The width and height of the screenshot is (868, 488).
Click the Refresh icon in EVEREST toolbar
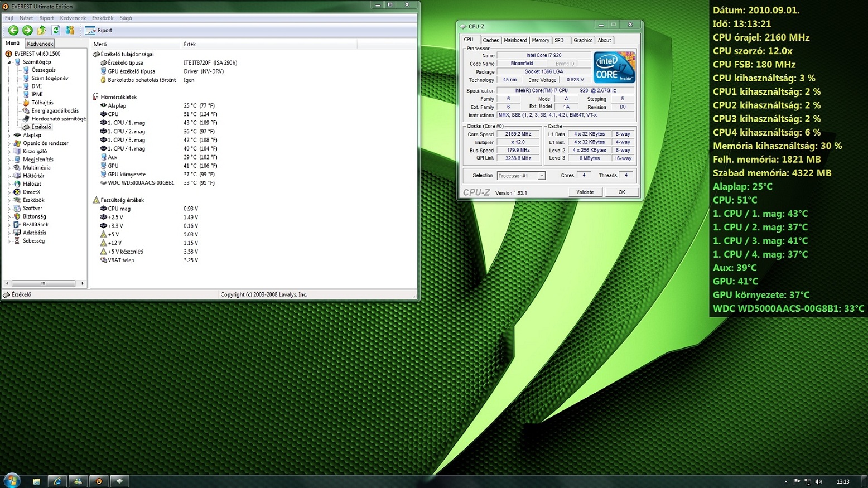(x=56, y=30)
